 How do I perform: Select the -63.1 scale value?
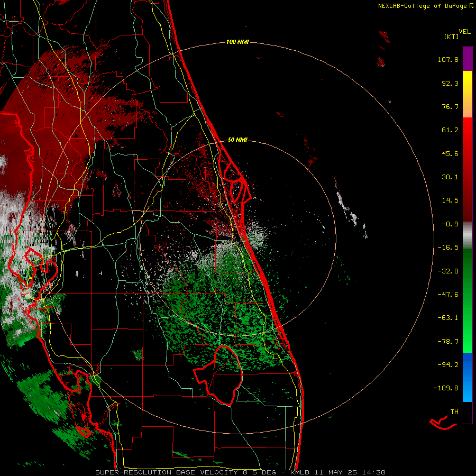click(x=448, y=318)
